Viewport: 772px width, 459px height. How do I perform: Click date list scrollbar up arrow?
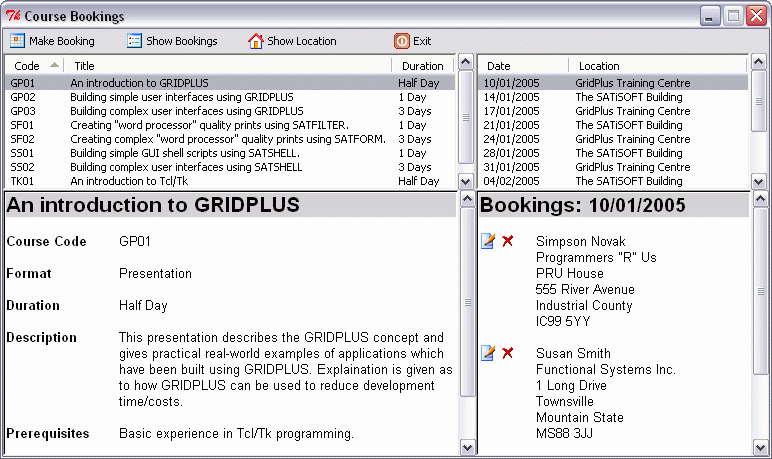(759, 62)
